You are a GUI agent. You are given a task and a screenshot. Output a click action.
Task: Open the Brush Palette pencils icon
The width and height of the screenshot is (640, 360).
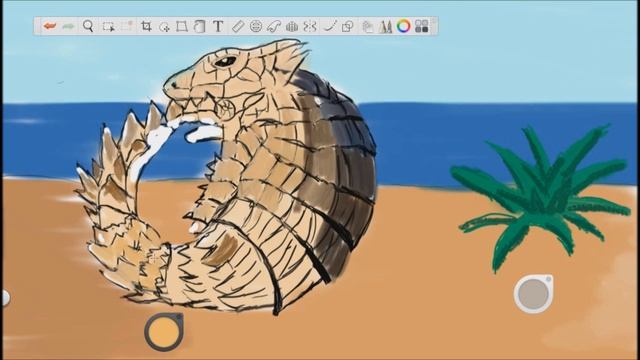click(x=385, y=27)
